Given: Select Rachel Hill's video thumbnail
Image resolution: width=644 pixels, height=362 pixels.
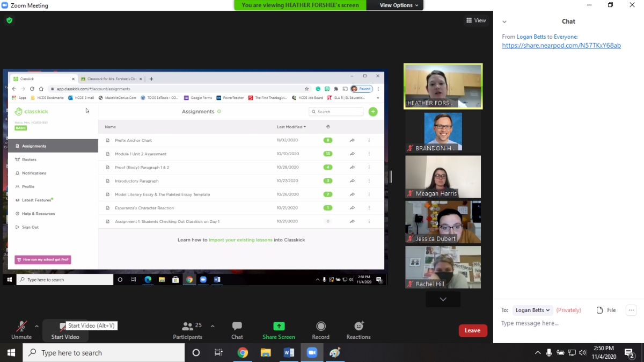Looking at the screenshot, I should click(x=443, y=267).
